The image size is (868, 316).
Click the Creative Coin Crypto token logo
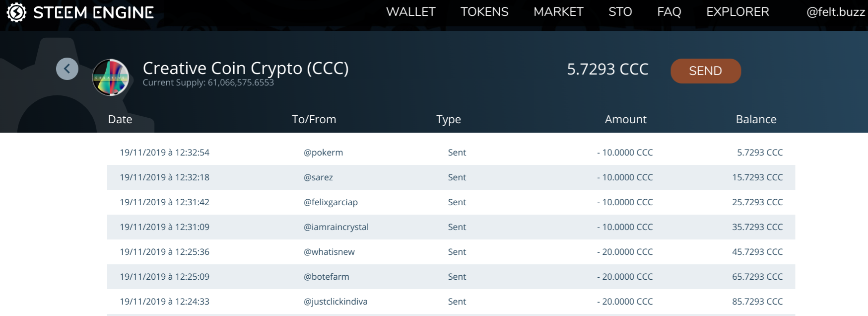point(111,77)
